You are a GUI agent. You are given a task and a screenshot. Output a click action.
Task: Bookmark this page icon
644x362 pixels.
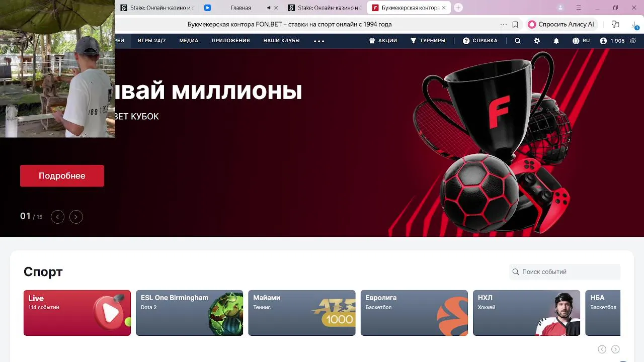pyautogui.click(x=515, y=24)
